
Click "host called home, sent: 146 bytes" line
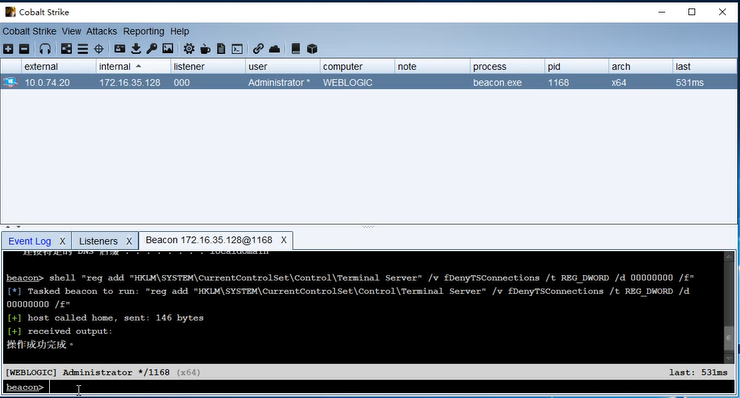116,318
